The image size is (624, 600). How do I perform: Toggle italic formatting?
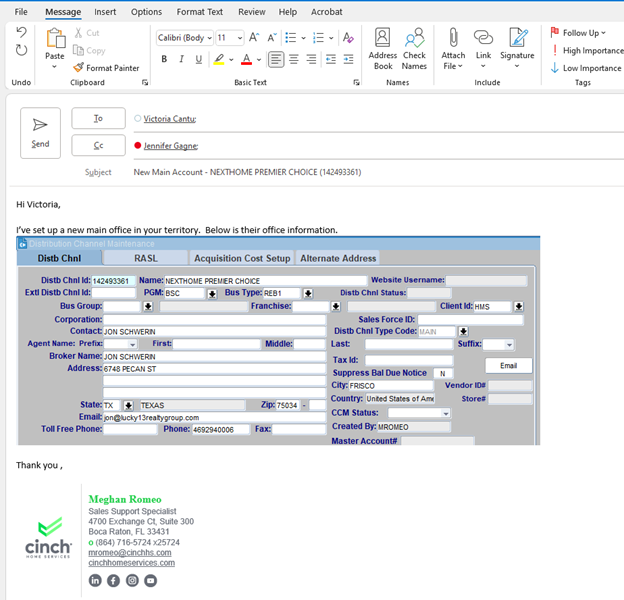181,59
